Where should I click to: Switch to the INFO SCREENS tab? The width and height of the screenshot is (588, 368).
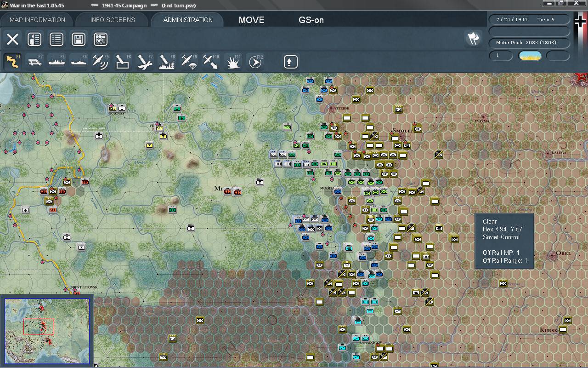coord(113,20)
